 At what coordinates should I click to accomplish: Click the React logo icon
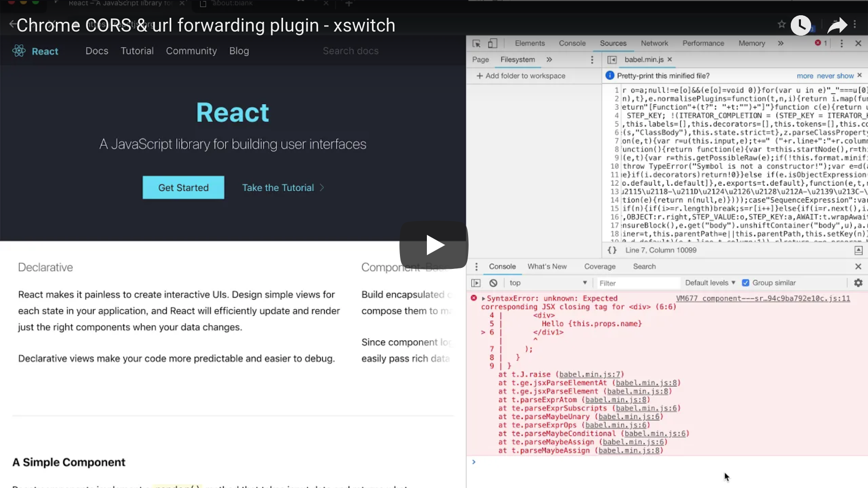[19, 51]
